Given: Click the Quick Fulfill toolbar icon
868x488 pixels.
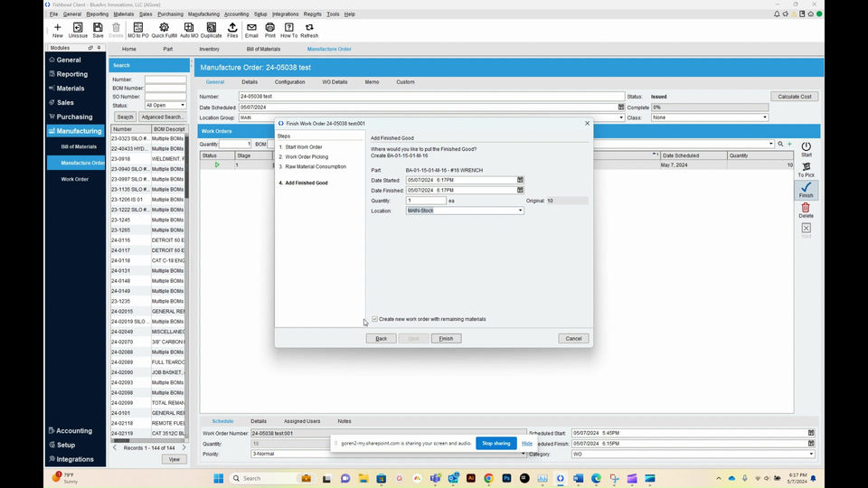Looking at the screenshot, I should click(x=164, y=31).
